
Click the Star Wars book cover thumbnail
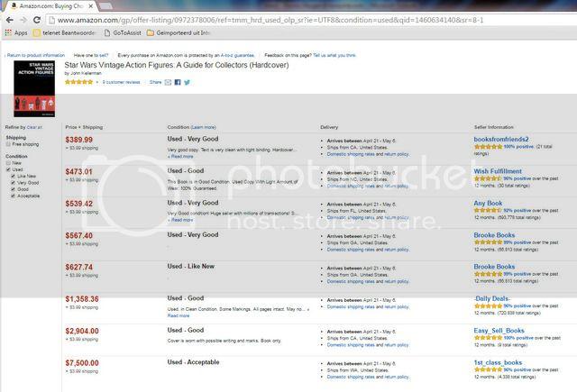(x=34, y=88)
